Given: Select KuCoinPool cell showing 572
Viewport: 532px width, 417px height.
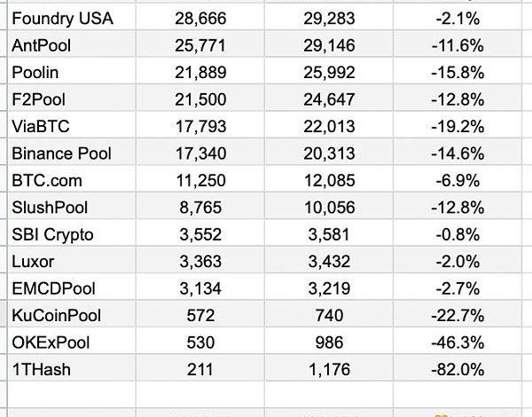Looking at the screenshot, I should pyautogui.click(x=200, y=315).
